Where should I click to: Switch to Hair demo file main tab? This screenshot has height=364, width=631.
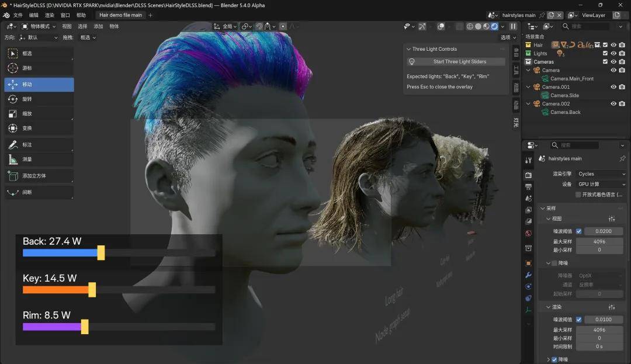coord(121,15)
